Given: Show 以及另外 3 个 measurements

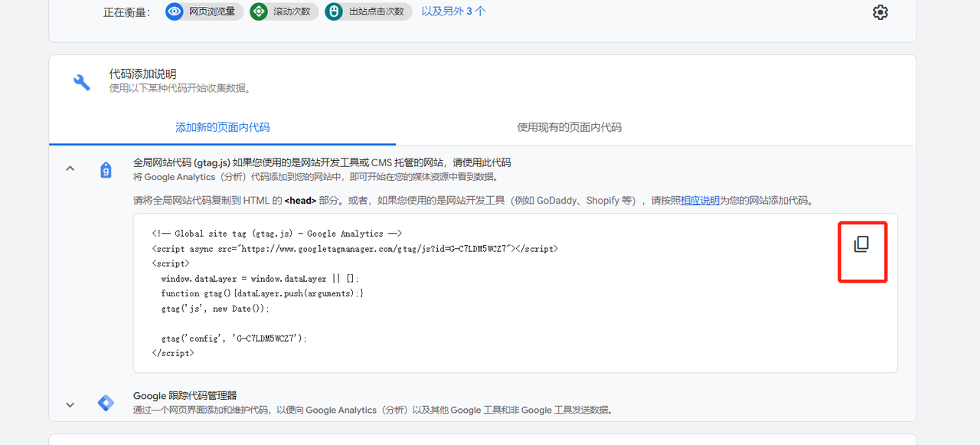Looking at the screenshot, I should click(x=453, y=11).
